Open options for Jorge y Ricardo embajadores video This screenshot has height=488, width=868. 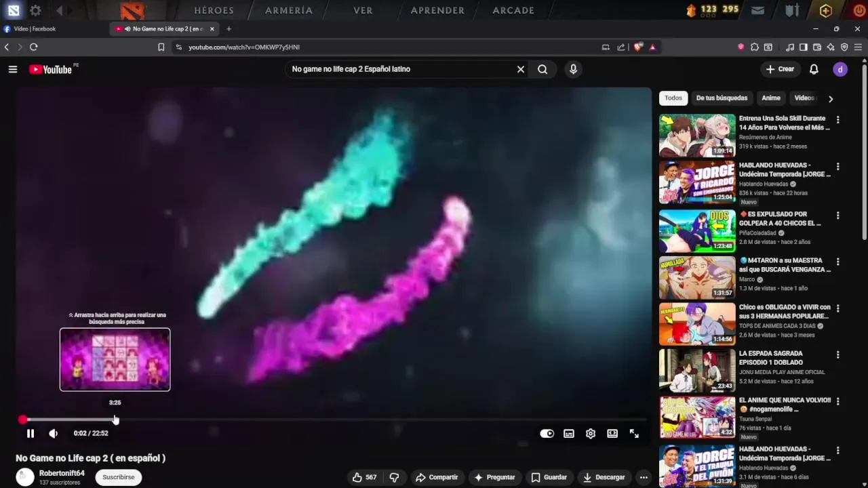tap(838, 167)
